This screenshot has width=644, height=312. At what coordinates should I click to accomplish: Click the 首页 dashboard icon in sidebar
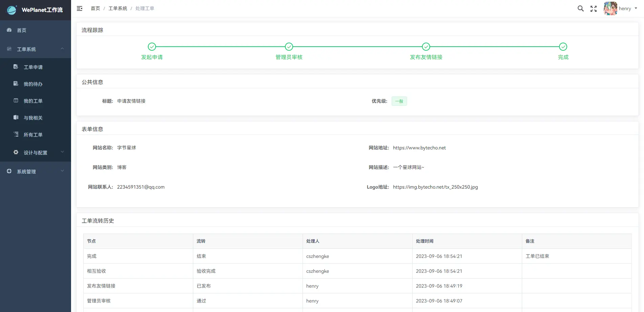(x=9, y=30)
